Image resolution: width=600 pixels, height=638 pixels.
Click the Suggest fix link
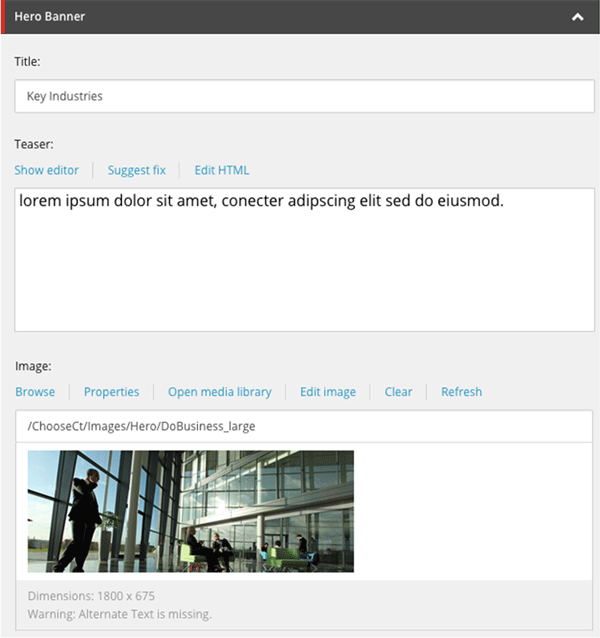click(x=136, y=170)
